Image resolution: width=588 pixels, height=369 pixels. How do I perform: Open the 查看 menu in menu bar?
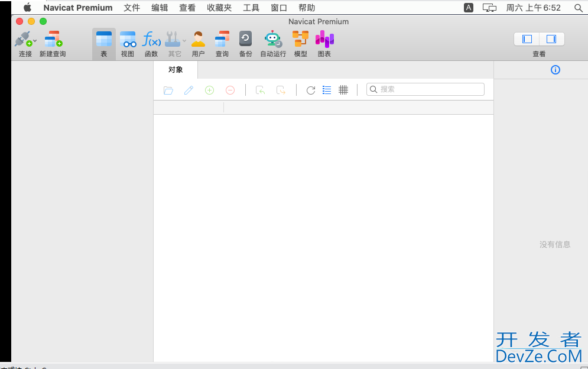pyautogui.click(x=187, y=8)
